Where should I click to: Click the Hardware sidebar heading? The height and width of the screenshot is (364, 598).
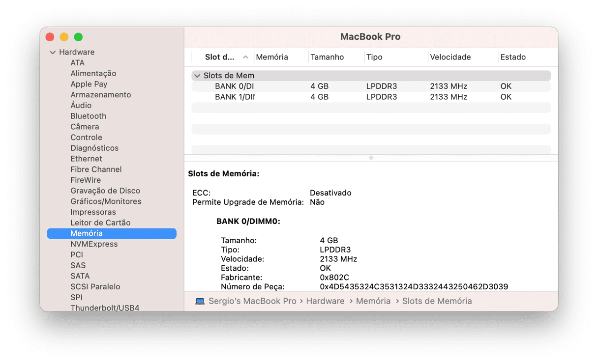(77, 52)
